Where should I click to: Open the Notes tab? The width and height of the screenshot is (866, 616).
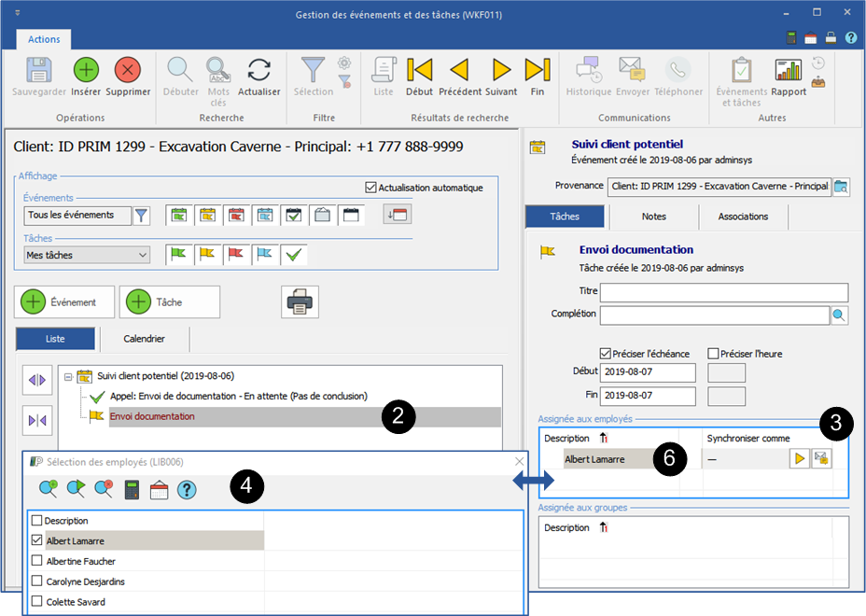(x=653, y=217)
